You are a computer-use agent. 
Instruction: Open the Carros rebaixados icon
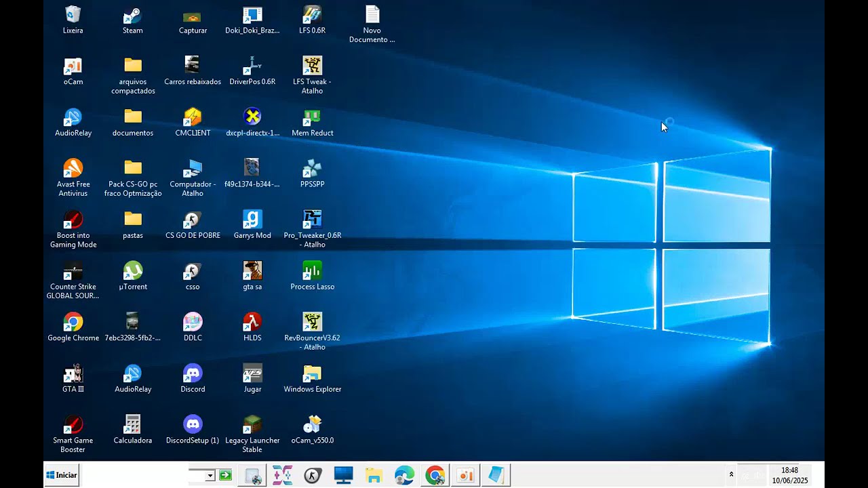[x=193, y=71]
